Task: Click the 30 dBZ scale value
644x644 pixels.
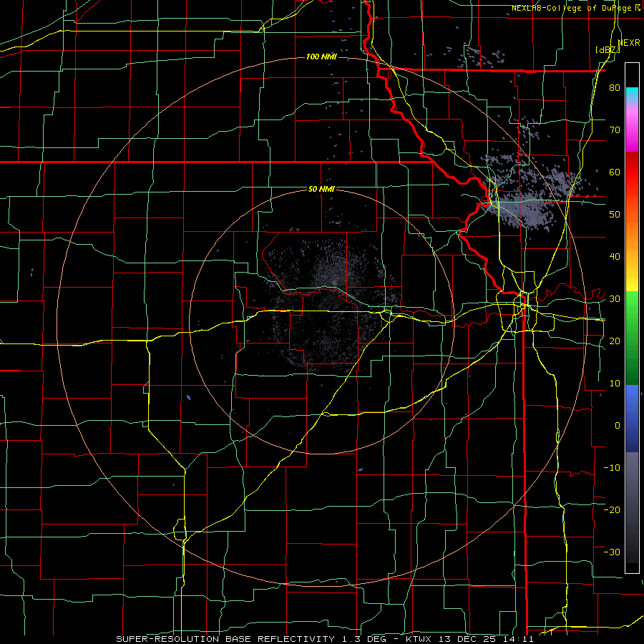Action: pyautogui.click(x=615, y=299)
